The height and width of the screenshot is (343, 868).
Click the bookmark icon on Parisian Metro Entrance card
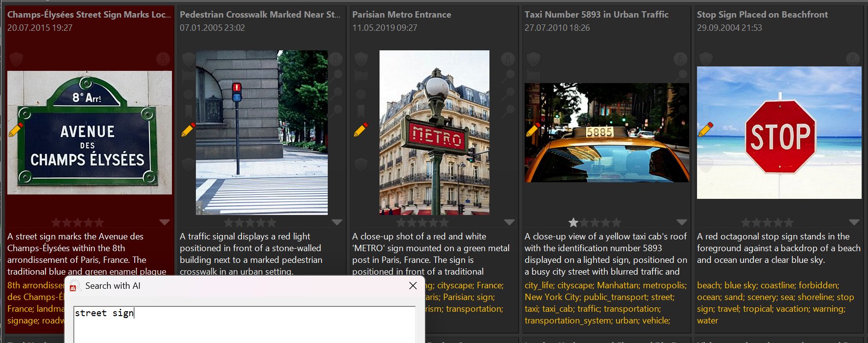click(361, 111)
